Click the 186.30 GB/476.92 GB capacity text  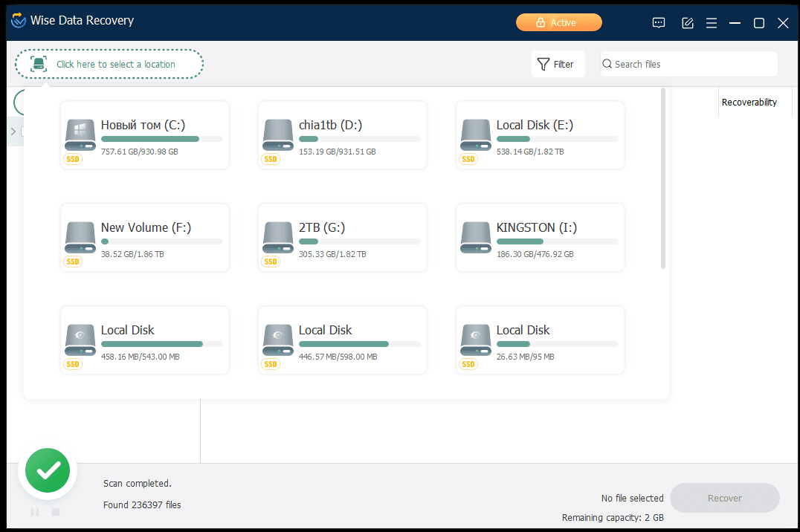click(535, 254)
